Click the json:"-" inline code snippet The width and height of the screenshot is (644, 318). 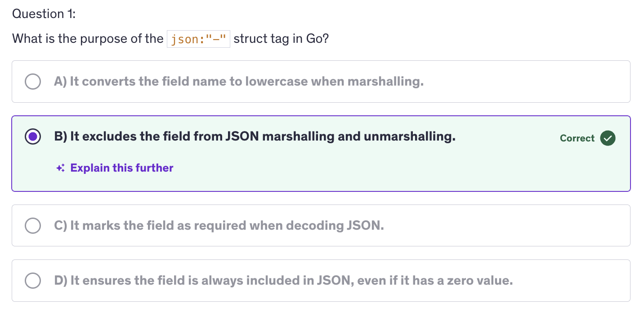pyautogui.click(x=198, y=39)
